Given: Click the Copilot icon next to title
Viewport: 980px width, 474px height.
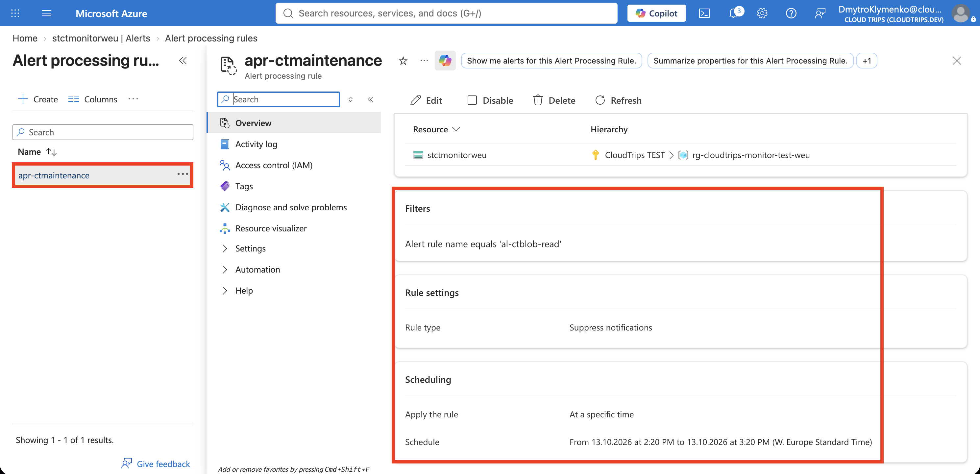Looking at the screenshot, I should pos(445,61).
